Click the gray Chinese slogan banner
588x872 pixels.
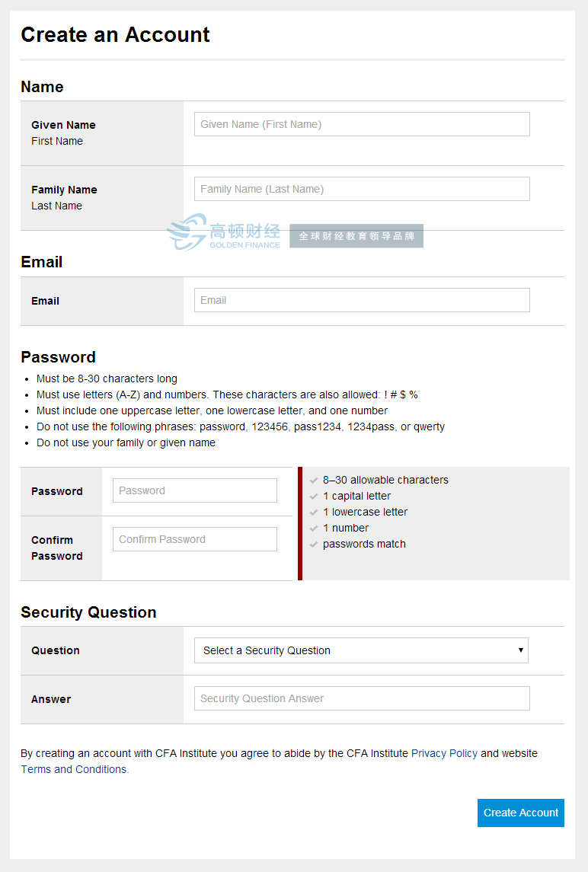point(356,236)
